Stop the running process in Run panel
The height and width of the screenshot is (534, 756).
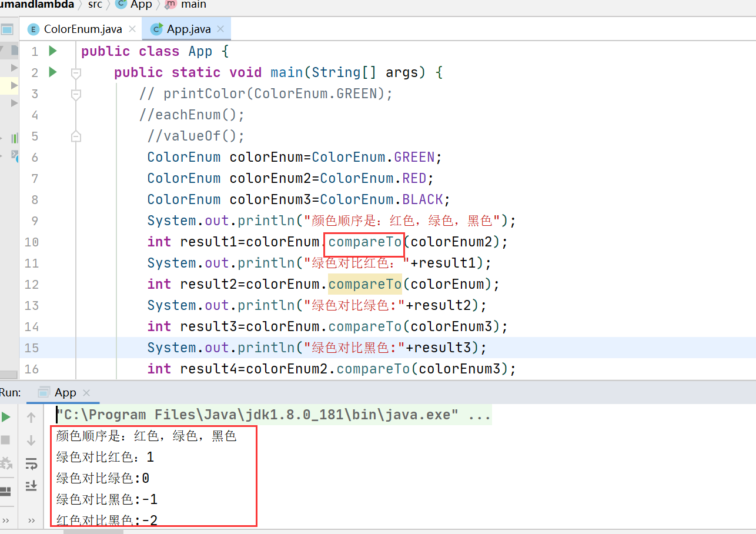pos(6,440)
